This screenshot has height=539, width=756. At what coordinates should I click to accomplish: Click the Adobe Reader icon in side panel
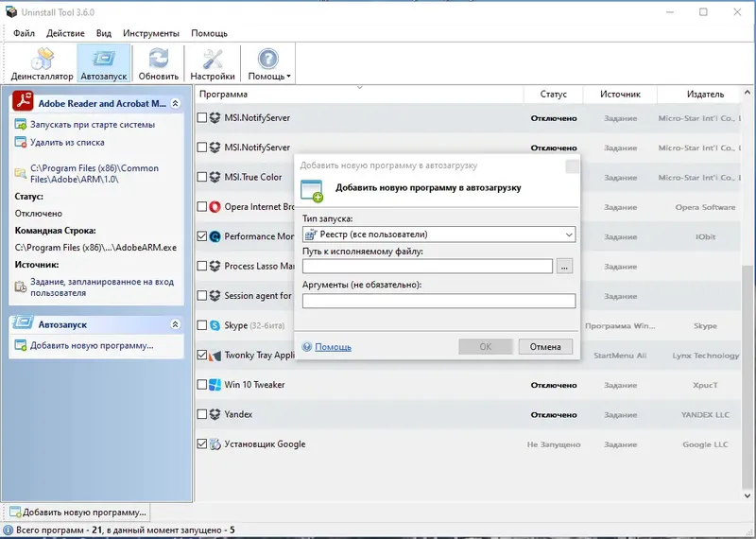pos(23,101)
